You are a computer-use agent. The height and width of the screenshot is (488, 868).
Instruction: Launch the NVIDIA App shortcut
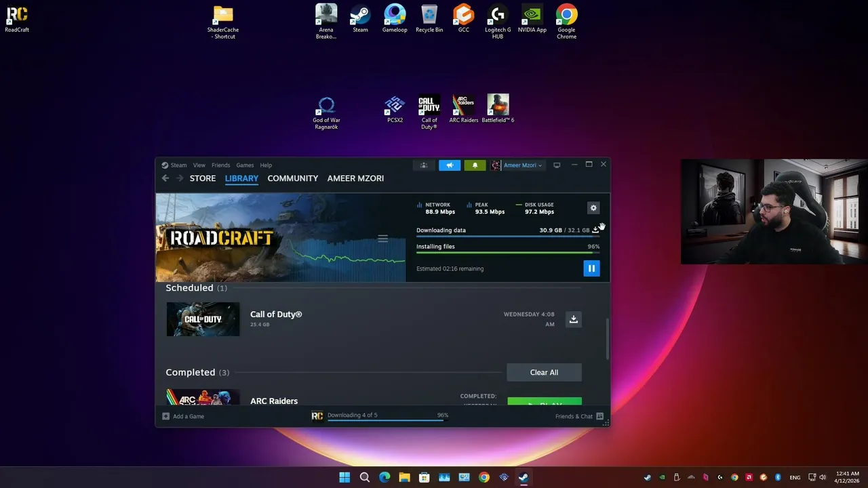pos(532,19)
